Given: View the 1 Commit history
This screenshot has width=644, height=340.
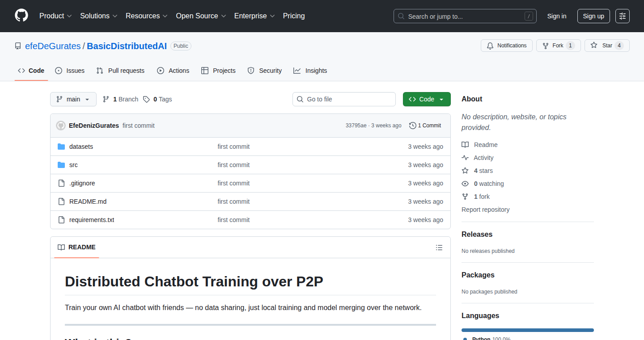Looking at the screenshot, I should tap(425, 126).
